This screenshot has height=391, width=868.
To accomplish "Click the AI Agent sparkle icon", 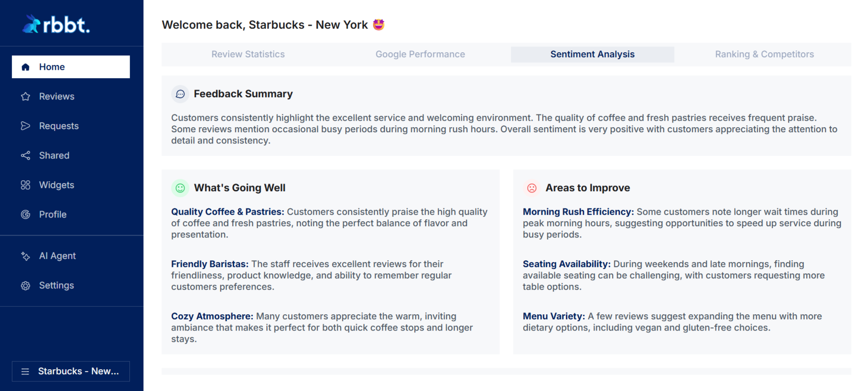I will (26, 256).
